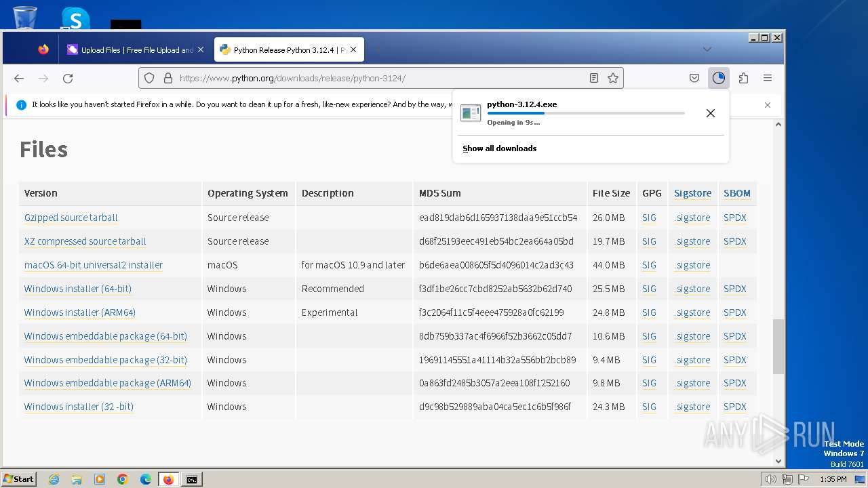The height and width of the screenshot is (488, 868).
Task: Open Firefox application hamburger menu
Action: (x=768, y=78)
